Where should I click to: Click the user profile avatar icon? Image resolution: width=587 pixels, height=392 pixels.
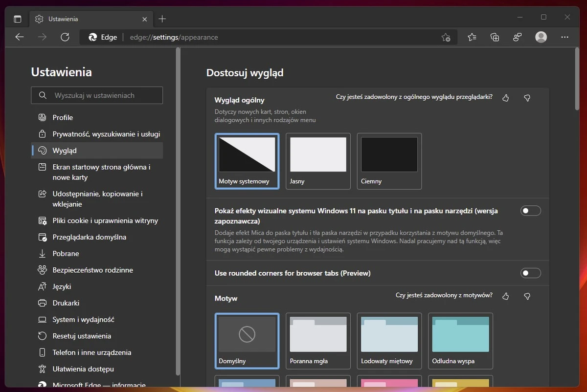click(541, 37)
